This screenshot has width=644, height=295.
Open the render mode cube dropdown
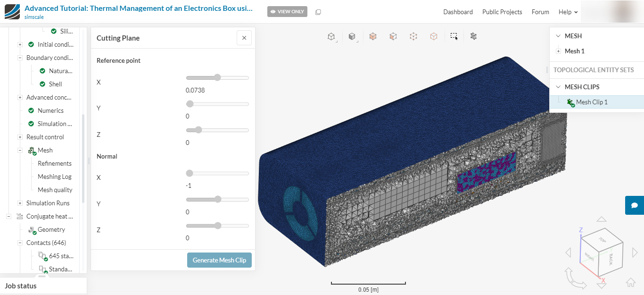[x=352, y=36]
